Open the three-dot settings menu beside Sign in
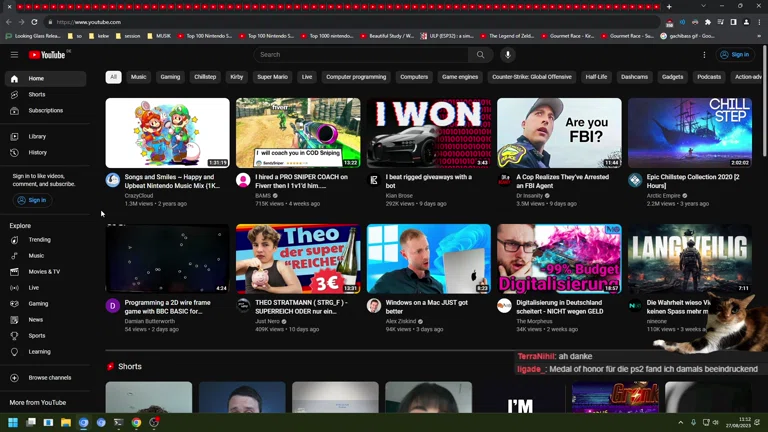768x432 pixels. pos(704,55)
